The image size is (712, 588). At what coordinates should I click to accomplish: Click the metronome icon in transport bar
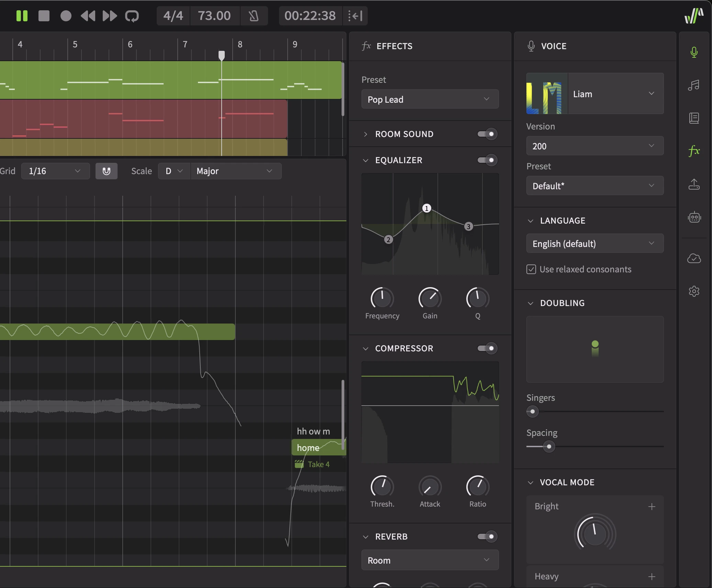coord(254,16)
